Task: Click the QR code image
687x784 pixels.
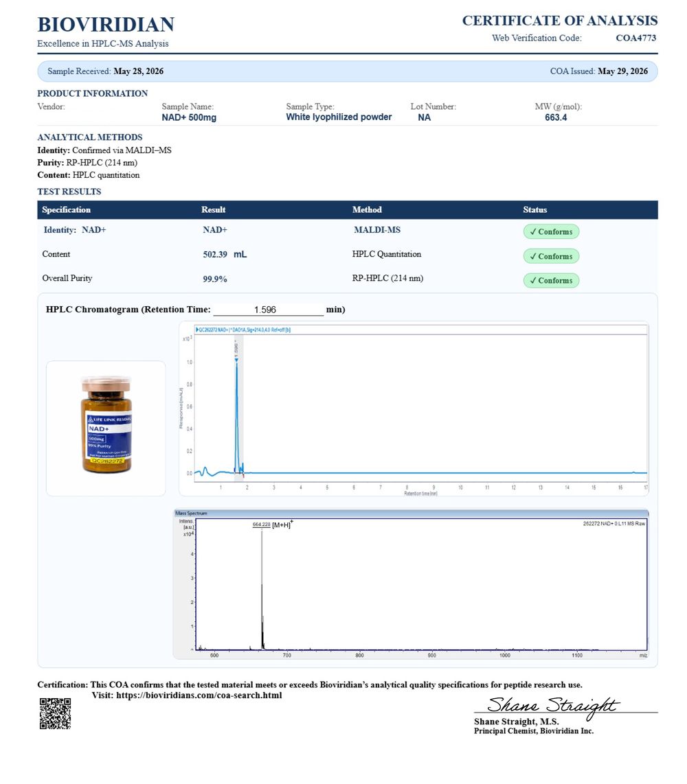Action: click(x=55, y=713)
